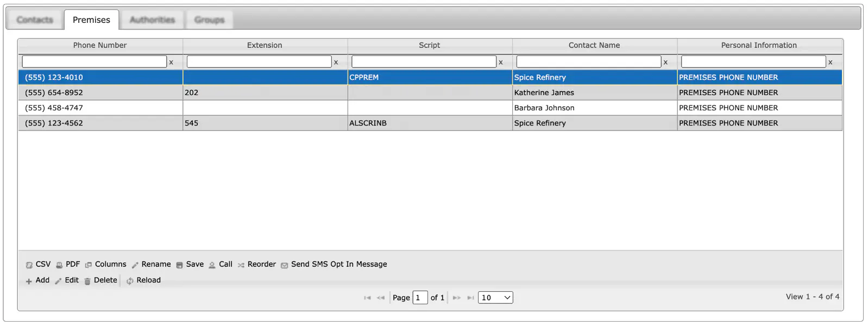Image resolution: width=868 pixels, height=326 pixels.
Task: Export the grid using the CSV icon
Action: pyautogui.click(x=29, y=265)
